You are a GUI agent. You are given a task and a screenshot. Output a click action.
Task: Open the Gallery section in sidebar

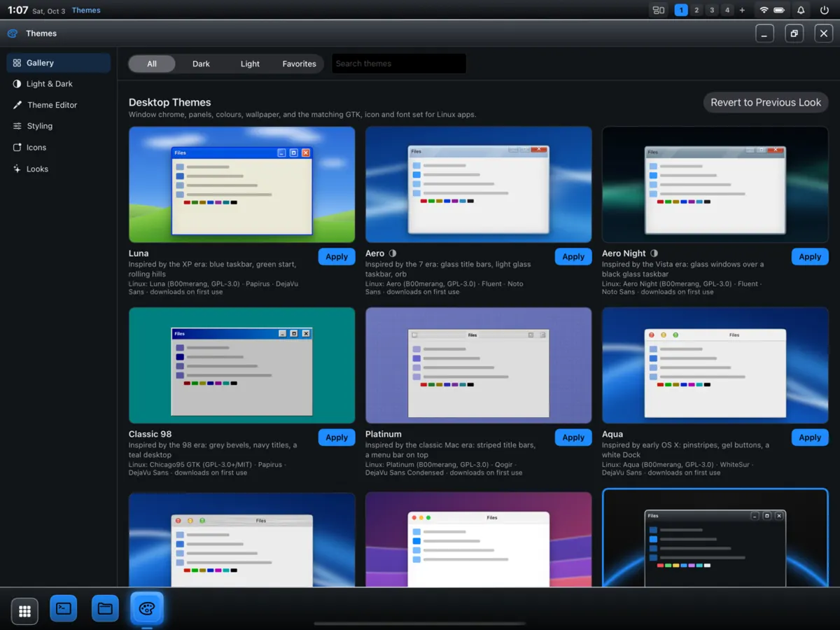pyautogui.click(x=59, y=63)
